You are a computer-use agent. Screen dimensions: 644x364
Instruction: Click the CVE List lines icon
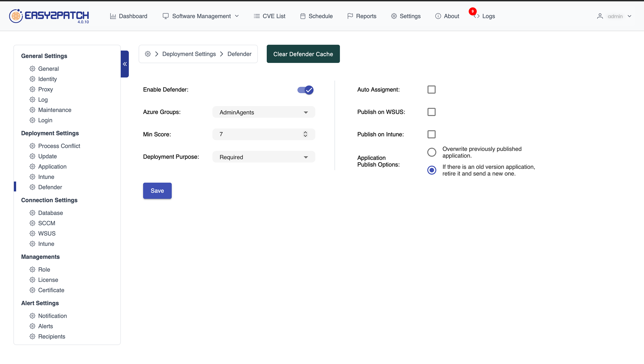(257, 16)
